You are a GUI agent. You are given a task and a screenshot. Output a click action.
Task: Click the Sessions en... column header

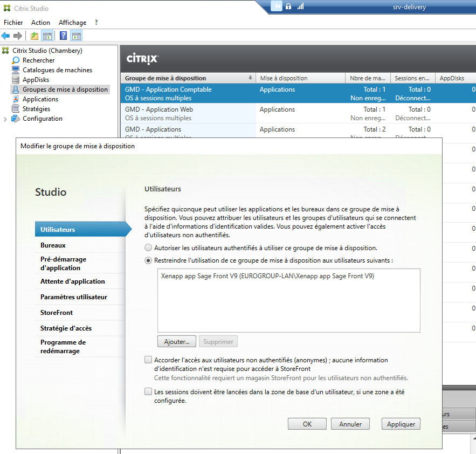[412, 78]
